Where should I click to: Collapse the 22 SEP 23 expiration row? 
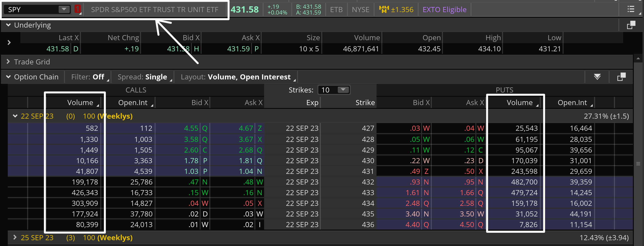point(15,116)
